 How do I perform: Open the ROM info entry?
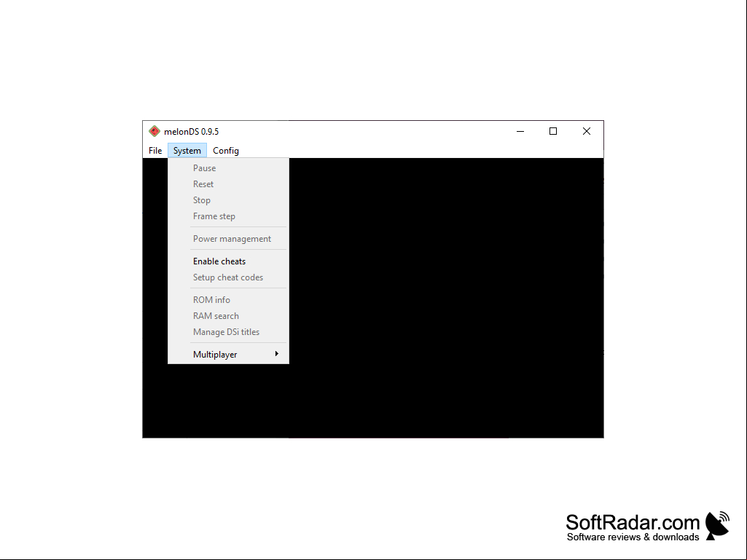pos(228,300)
